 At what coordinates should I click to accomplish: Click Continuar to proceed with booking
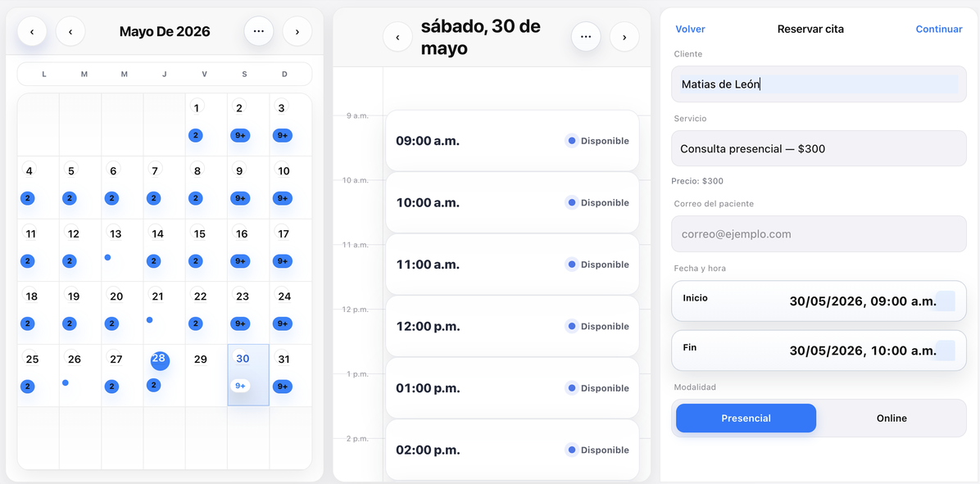[x=939, y=29]
